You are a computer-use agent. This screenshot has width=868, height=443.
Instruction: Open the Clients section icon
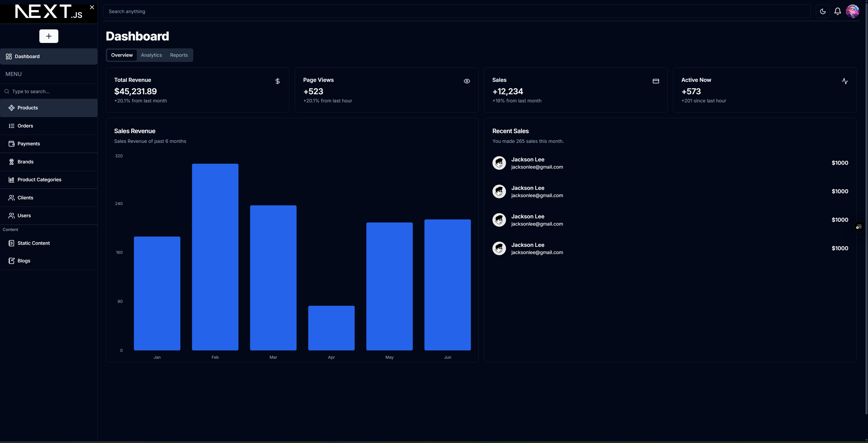point(12,198)
